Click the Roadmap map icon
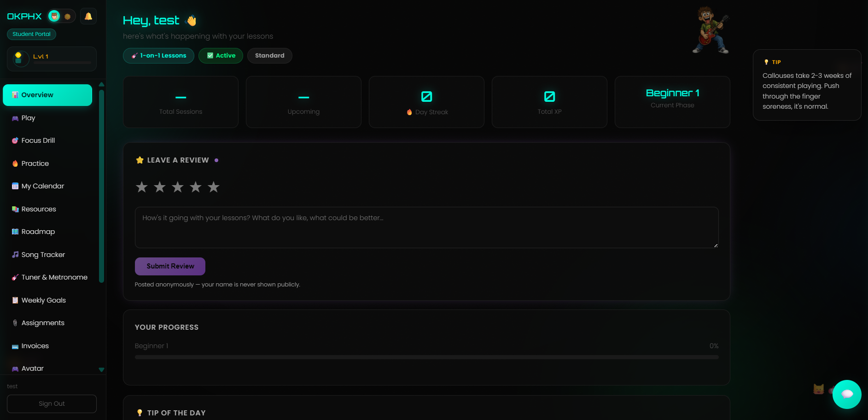This screenshot has height=420, width=868. coord(15,232)
